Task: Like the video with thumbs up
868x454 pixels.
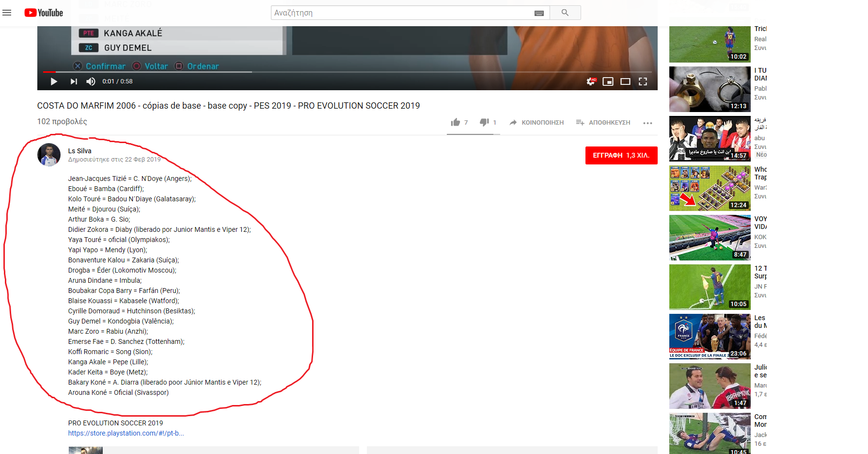Action: [x=456, y=122]
